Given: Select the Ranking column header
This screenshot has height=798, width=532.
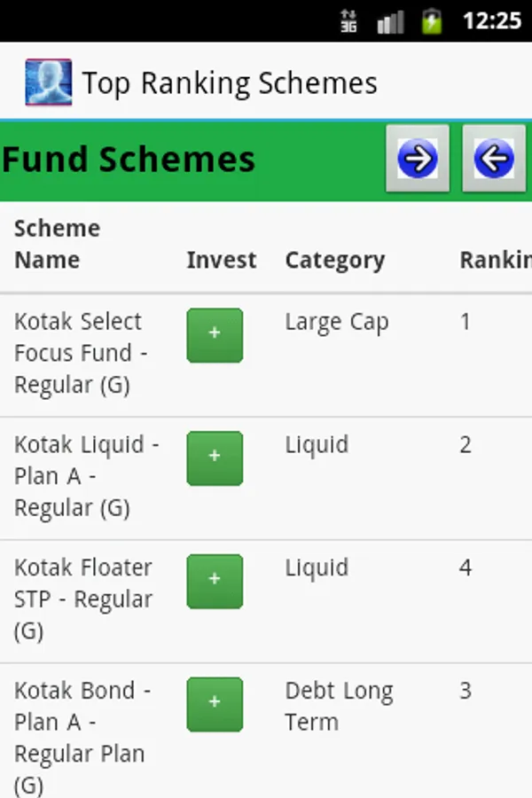Looking at the screenshot, I should [x=494, y=261].
